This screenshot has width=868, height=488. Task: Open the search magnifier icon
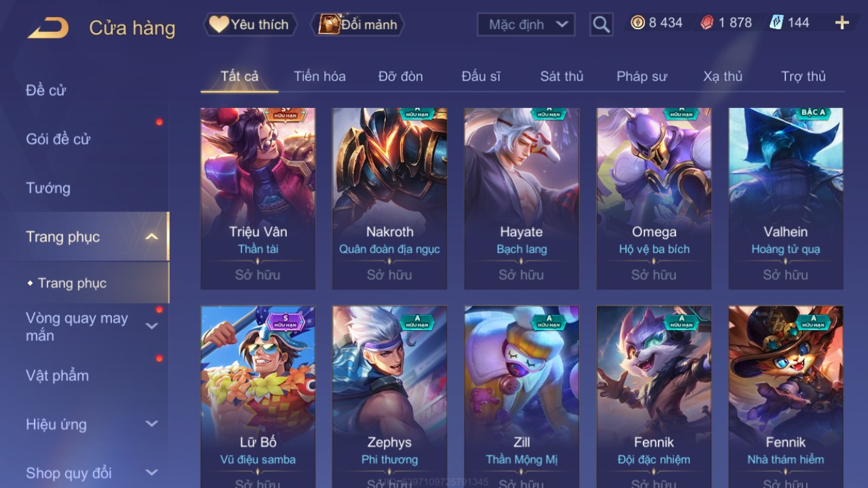point(601,25)
